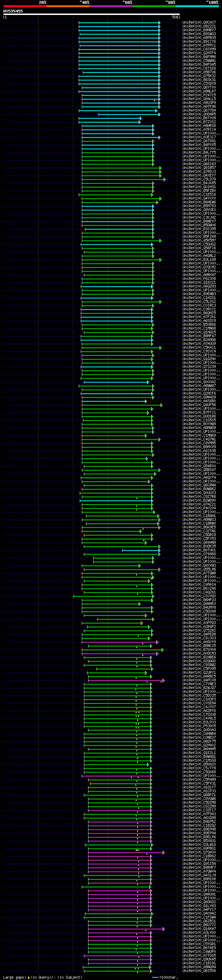The image size is (222, 980).
Task: Open the UniRef100_B0DK35 hit
Action: [x=199, y=546]
